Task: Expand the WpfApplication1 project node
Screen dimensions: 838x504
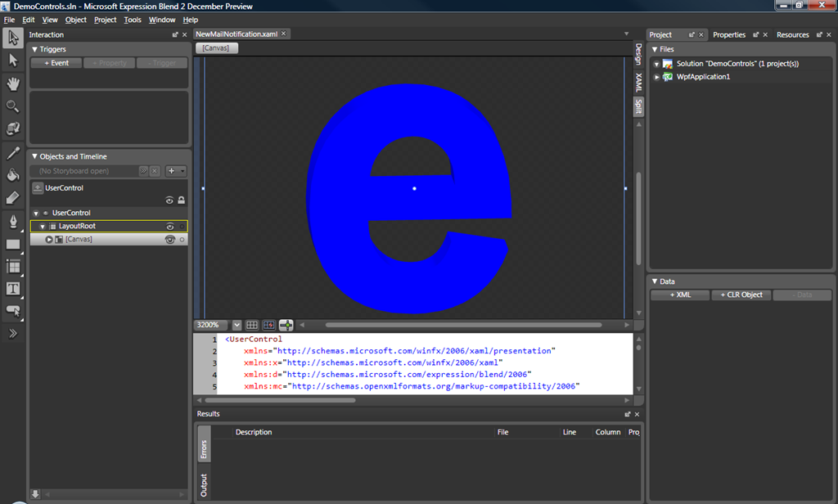Action: pos(657,77)
